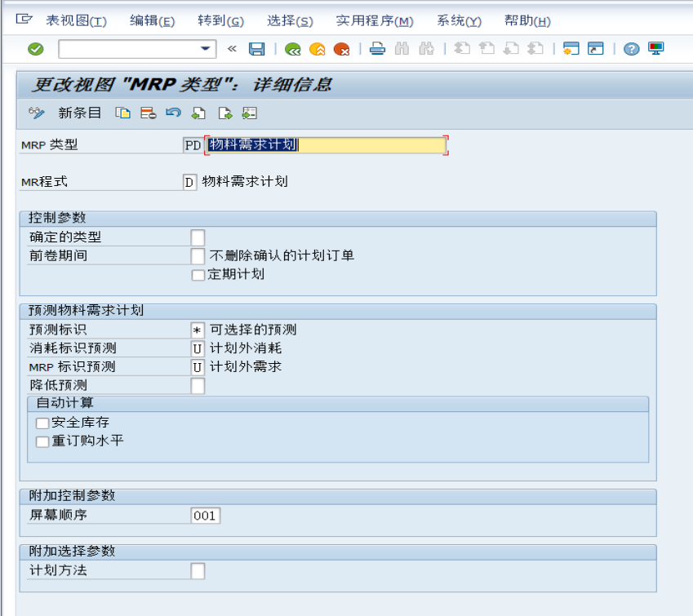Click the Undo Change icon

pos(173,113)
